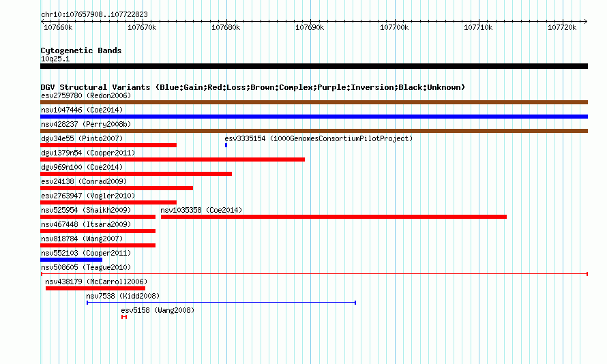Open nsv818784 (Wang2007) variant label
The width and height of the screenshot is (607, 364).
(82, 239)
